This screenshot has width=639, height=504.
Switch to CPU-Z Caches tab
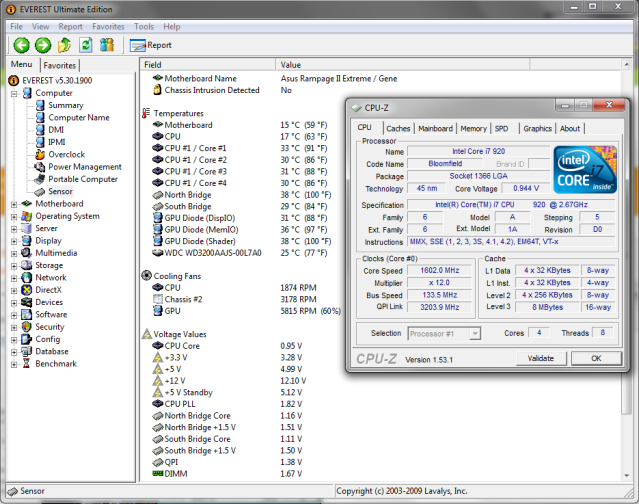[398, 128]
